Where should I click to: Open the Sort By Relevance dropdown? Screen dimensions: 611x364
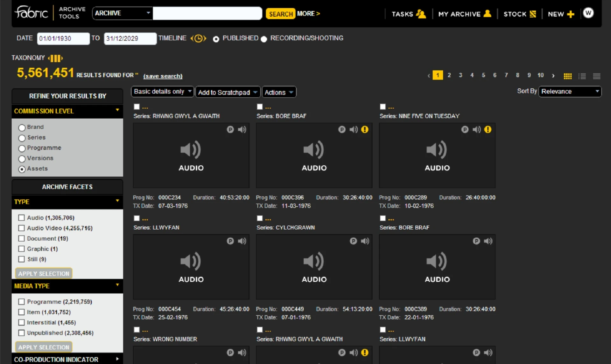tap(570, 92)
